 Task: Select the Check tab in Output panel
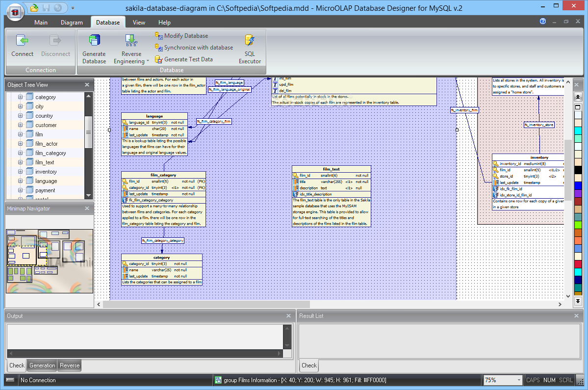[x=17, y=365]
